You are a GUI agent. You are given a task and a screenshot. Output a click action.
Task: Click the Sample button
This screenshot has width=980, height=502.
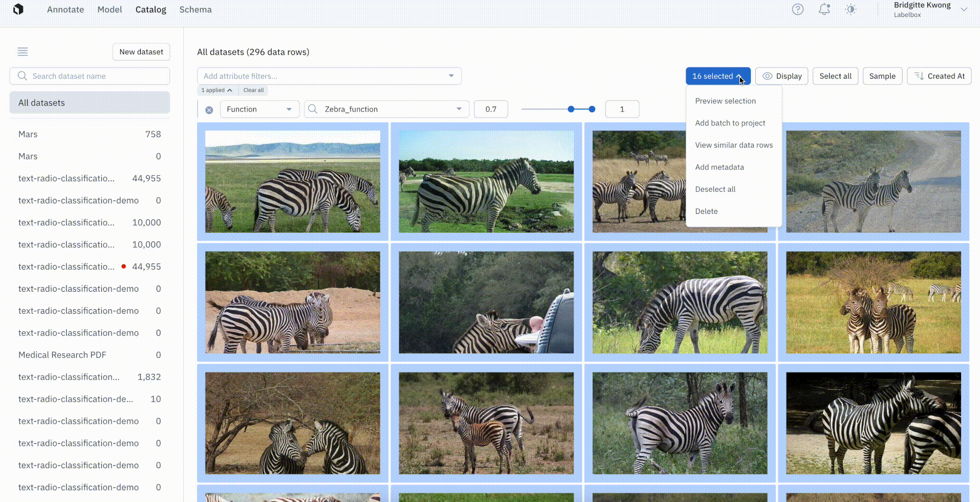pyautogui.click(x=882, y=76)
